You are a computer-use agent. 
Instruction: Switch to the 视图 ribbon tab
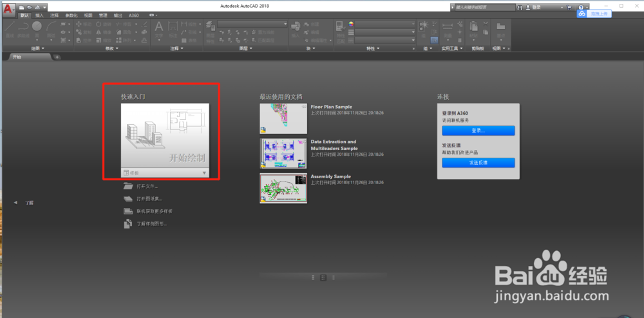88,15
